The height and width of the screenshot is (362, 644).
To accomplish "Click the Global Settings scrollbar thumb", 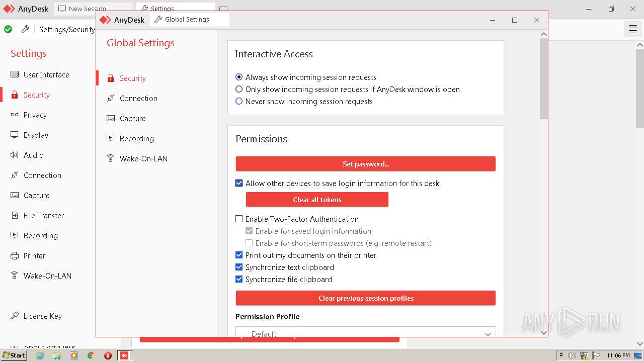I will point(543,78).
